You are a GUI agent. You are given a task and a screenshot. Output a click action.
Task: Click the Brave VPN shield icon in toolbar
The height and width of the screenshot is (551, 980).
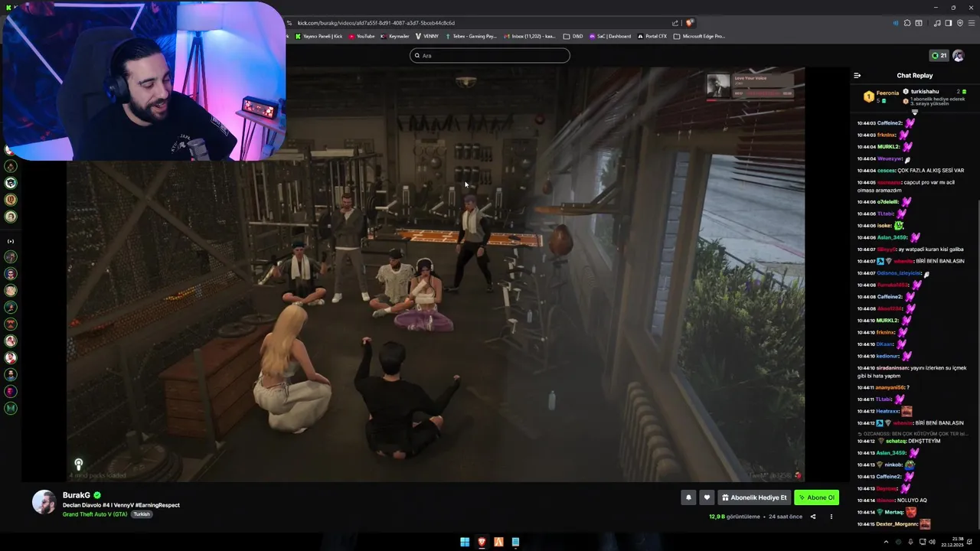960,23
